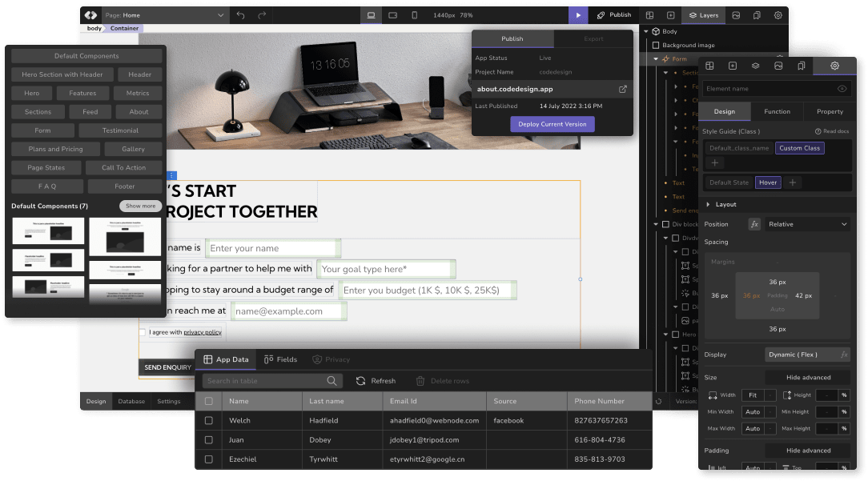Expand the Layout section
Image resolution: width=868 pixels, height=481 pixels.
pos(708,204)
